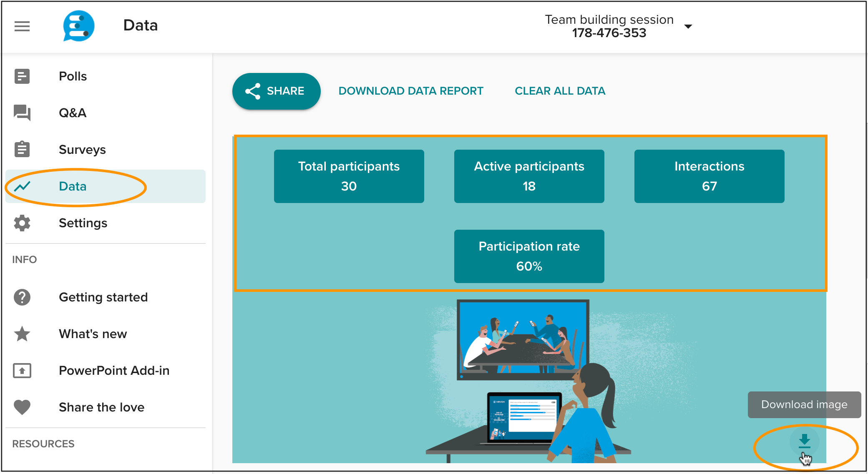The height and width of the screenshot is (474, 868).
Task: Click the PowerPoint Add-in upload icon
Action: pyautogui.click(x=22, y=371)
